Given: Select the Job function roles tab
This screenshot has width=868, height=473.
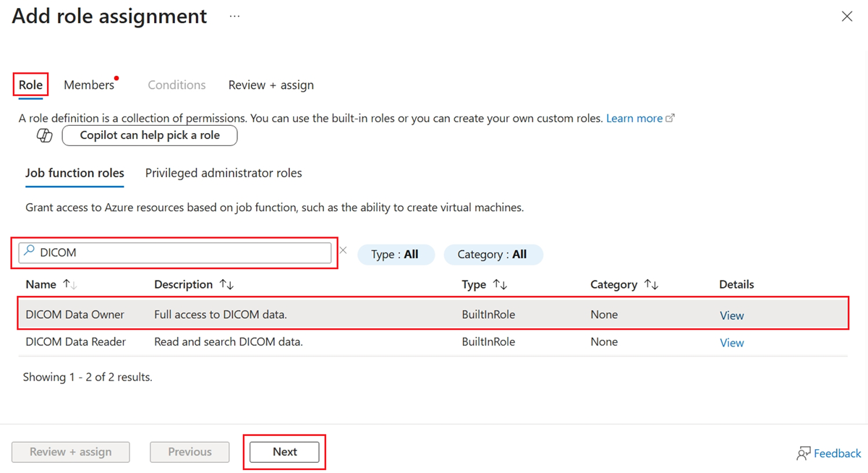Looking at the screenshot, I should 75,173.
